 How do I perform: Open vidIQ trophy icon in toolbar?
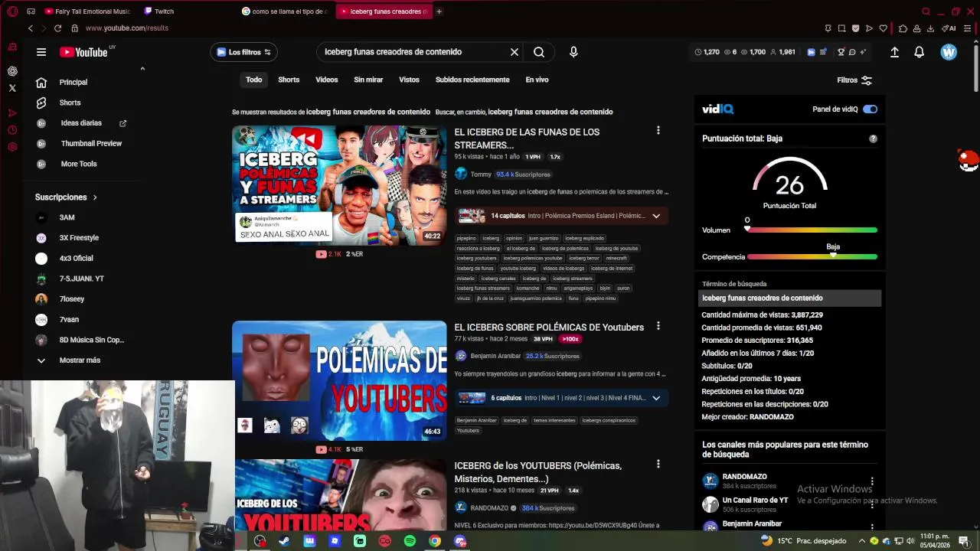(x=841, y=52)
